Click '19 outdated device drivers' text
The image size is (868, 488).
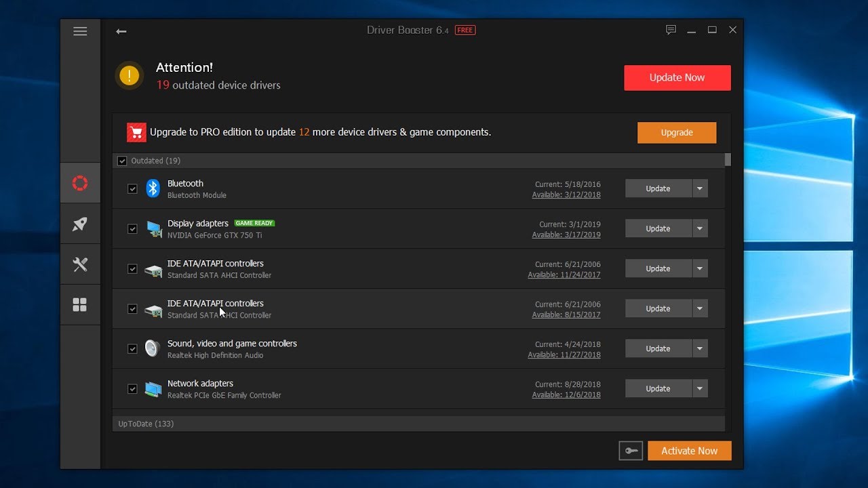coord(218,85)
